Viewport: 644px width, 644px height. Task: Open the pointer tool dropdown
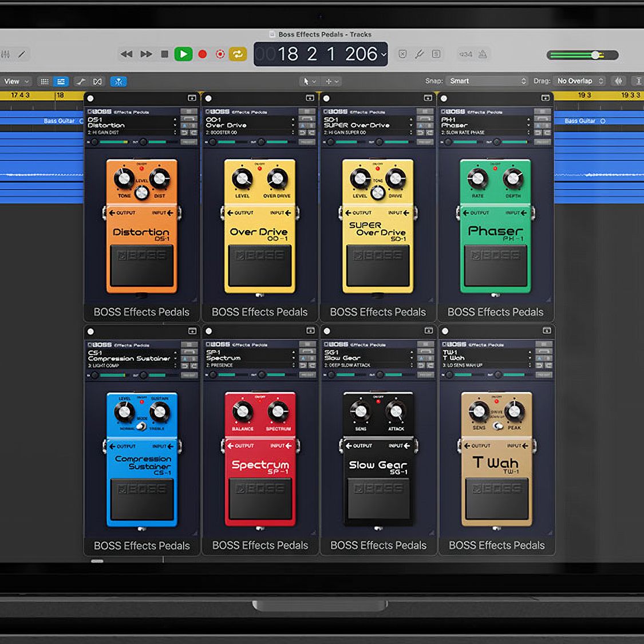tap(309, 81)
